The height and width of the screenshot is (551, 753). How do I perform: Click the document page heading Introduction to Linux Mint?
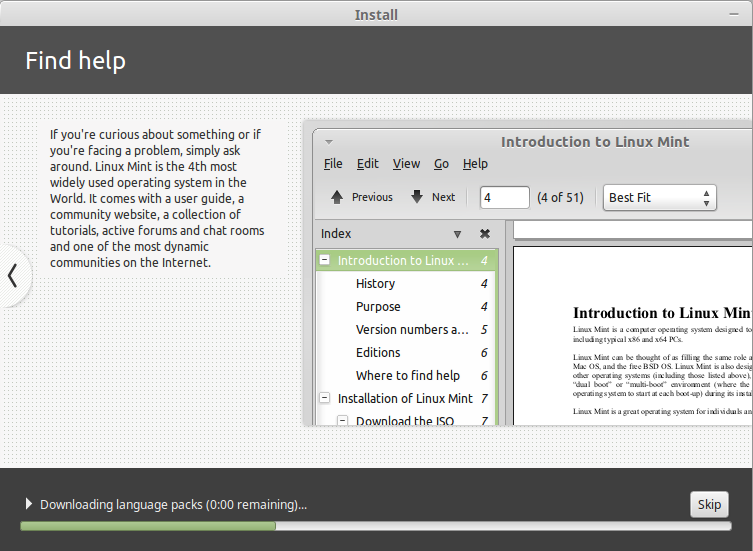click(662, 313)
